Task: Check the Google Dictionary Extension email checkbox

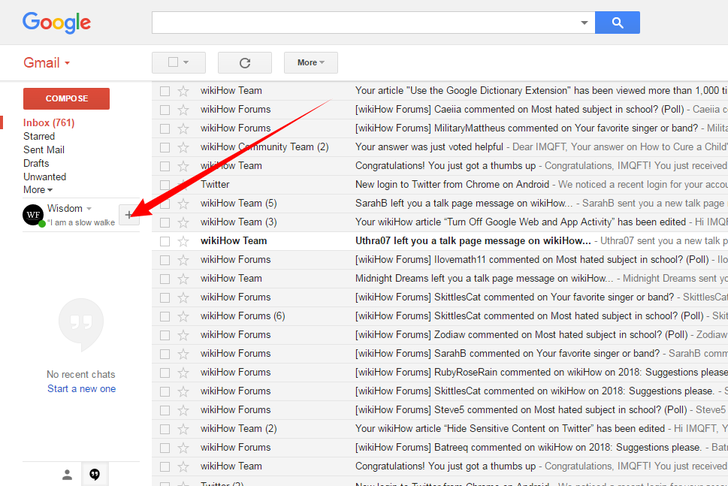Action: click(165, 91)
